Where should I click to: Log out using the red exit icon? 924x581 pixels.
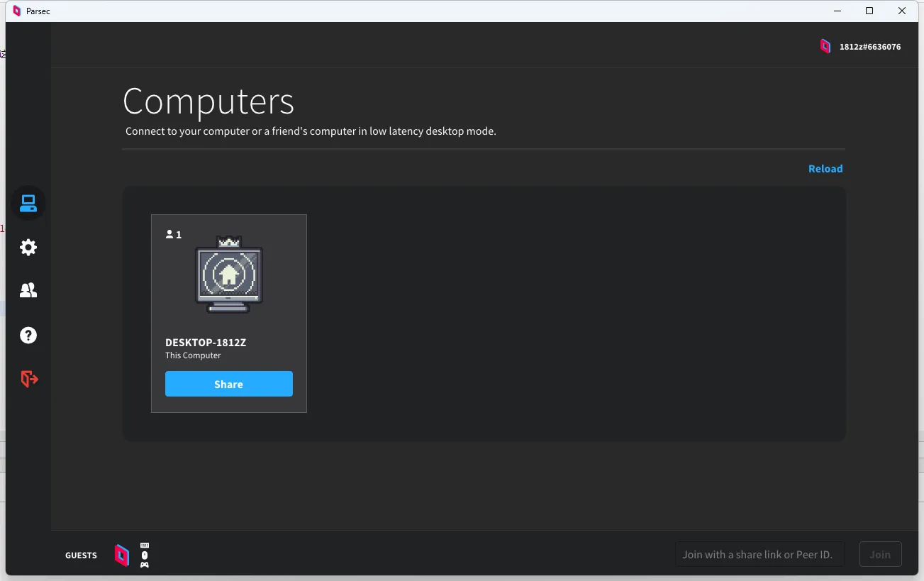(29, 379)
